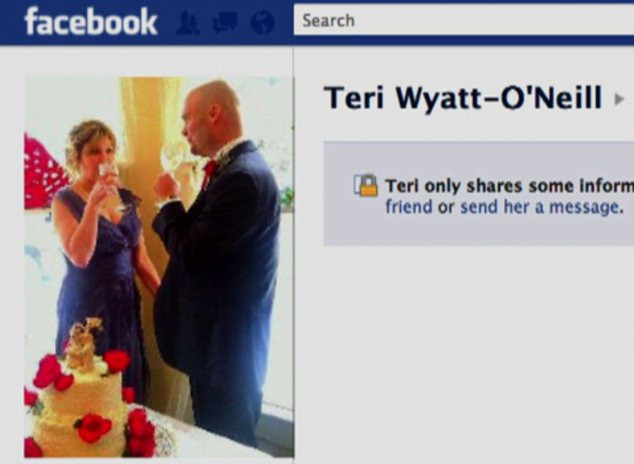Follow the "friend" link
Image resolution: width=634 pixels, height=464 pixels.
point(409,207)
